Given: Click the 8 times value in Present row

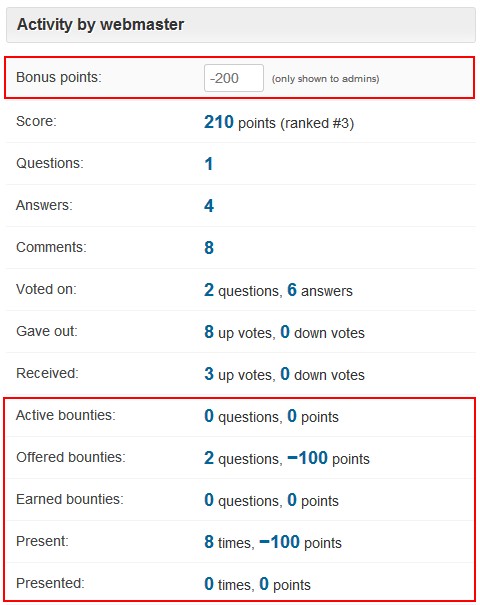Looking at the screenshot, I should tap(209, 542).
